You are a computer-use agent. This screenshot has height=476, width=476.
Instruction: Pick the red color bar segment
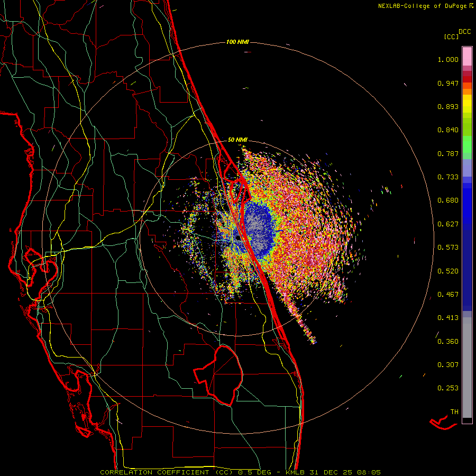click(467, 79)
